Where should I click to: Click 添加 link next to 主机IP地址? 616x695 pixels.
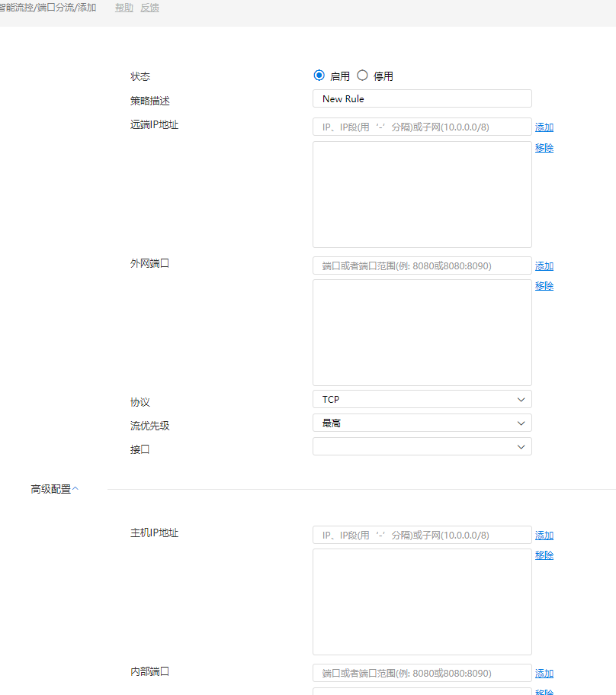point(544,536)
